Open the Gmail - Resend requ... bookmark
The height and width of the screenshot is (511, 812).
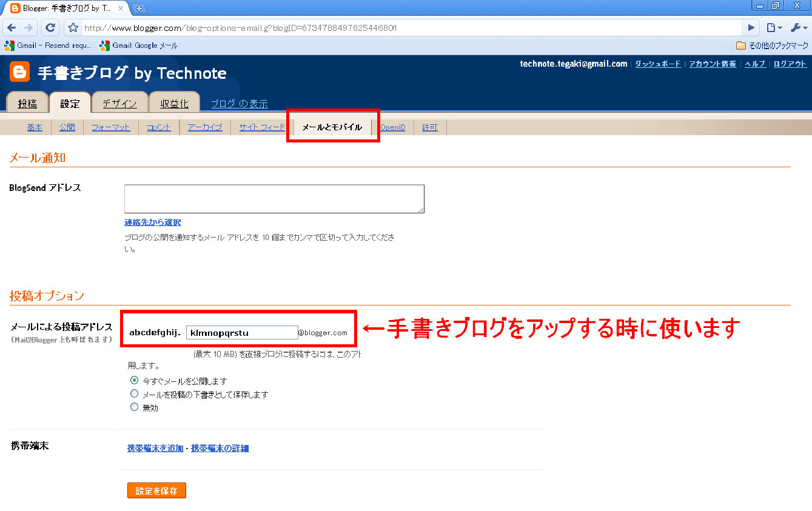tap(47, 45)
